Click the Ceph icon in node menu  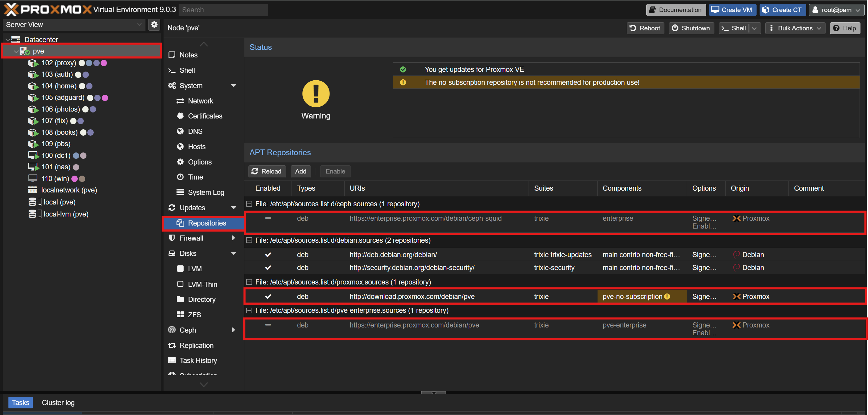pyautogui.click(x=172, y=330)
